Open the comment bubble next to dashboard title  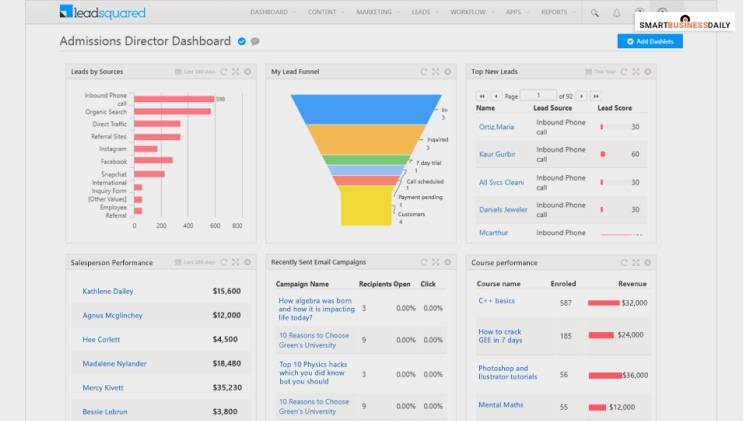(255, 41)
